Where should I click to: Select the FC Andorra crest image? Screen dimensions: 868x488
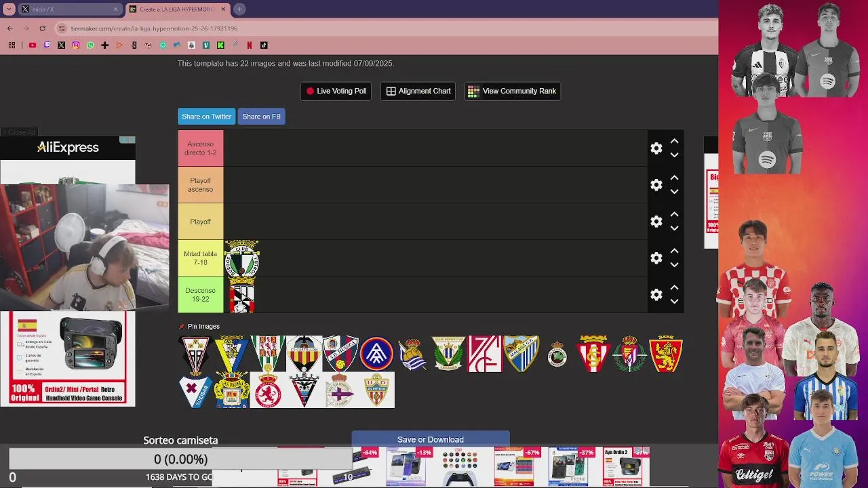(x=376, y=354)
